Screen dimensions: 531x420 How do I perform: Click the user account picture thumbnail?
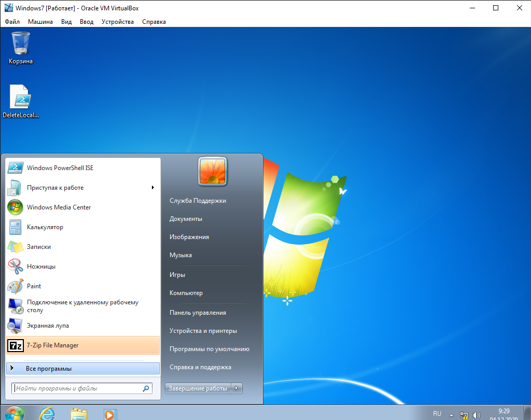pyautogui.click(x=213, y=171)
